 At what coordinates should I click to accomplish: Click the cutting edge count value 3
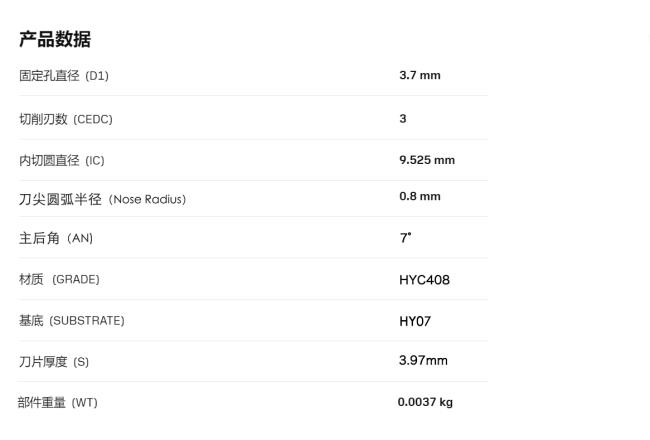click(x=403, y=118)
